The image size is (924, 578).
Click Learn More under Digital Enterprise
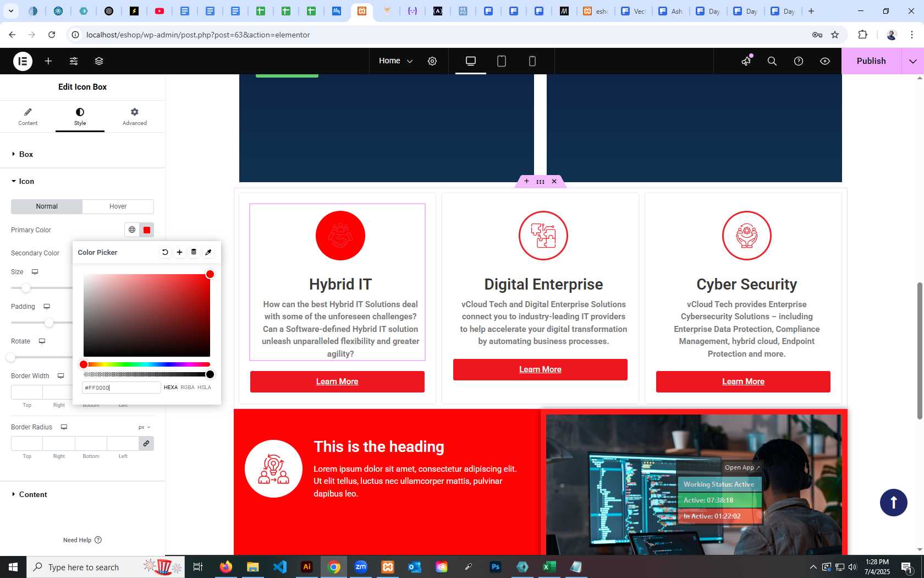(x=540, y=369)
